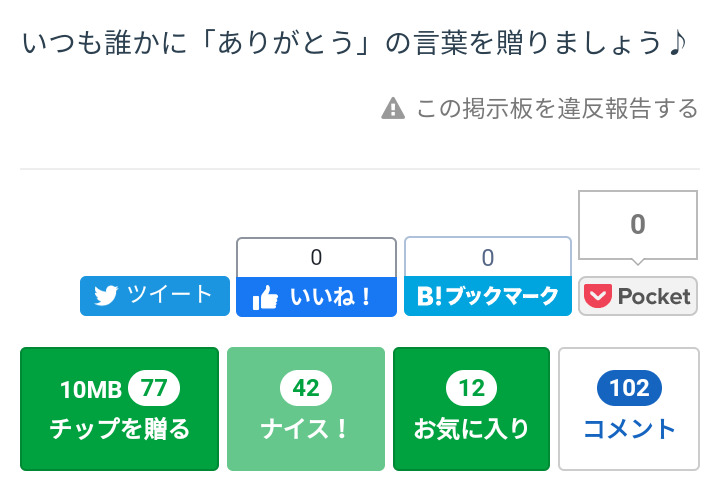Viewport: 720px width, 493px height.
Task: Click the Facebook thumbs-up icon
Action: [x=264, y=297]
